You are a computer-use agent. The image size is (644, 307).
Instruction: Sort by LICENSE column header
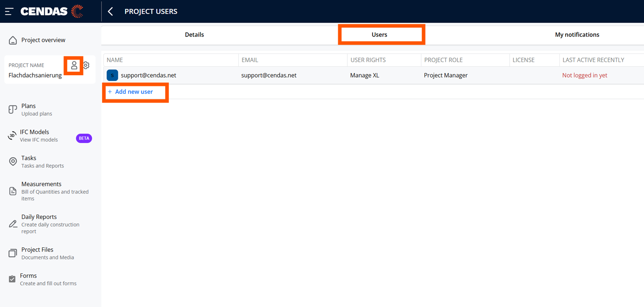(x=524, y=60)
